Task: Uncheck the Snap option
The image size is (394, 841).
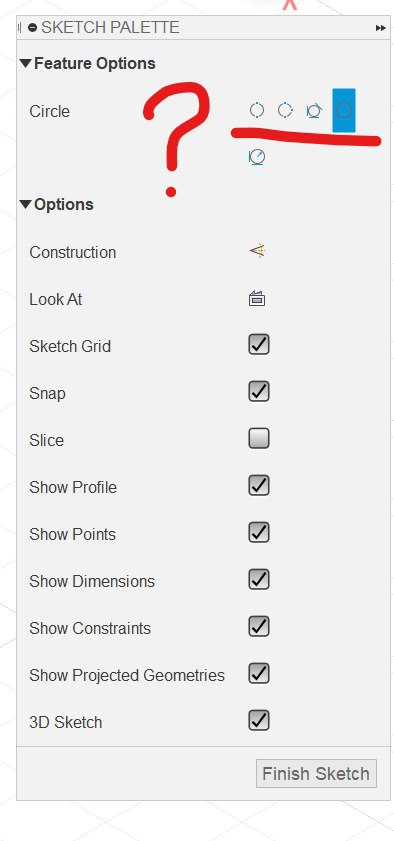Action: point(259,392)
